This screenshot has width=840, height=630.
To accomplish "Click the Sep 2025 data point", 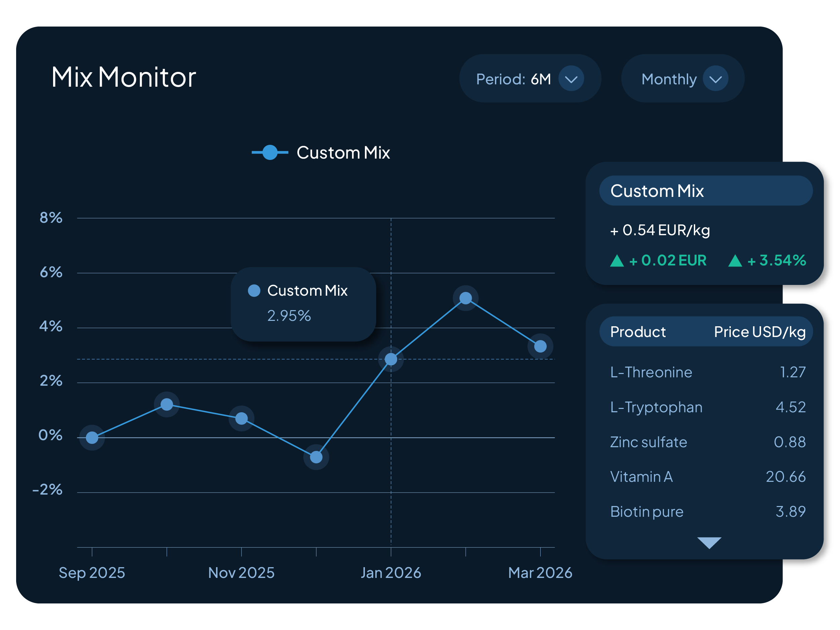I will [x=92, y=437].
